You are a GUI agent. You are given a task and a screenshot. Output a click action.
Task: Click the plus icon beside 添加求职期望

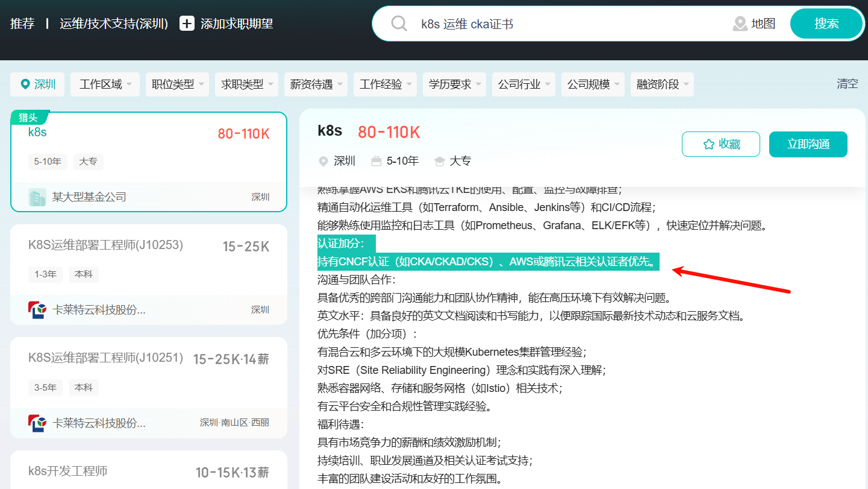(x=187, y=24)
